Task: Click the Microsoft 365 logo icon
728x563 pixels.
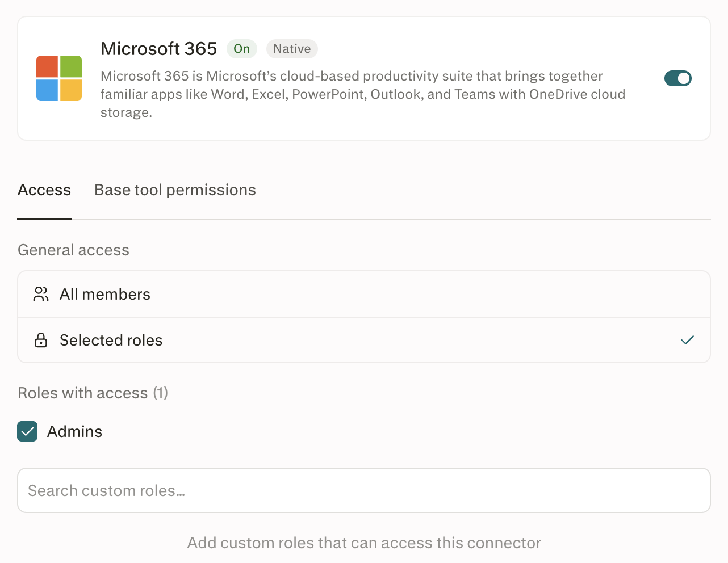Action: (x=59, y=78)
